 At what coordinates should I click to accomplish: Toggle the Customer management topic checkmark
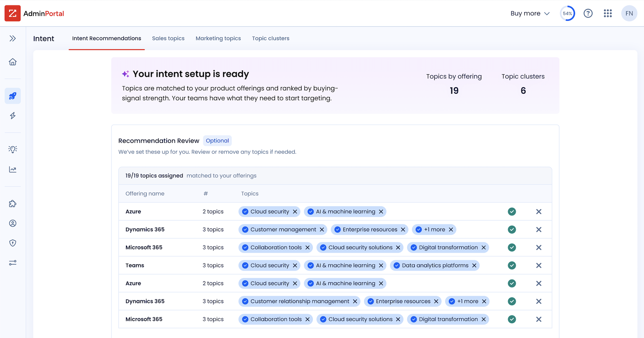click(245, 229)
